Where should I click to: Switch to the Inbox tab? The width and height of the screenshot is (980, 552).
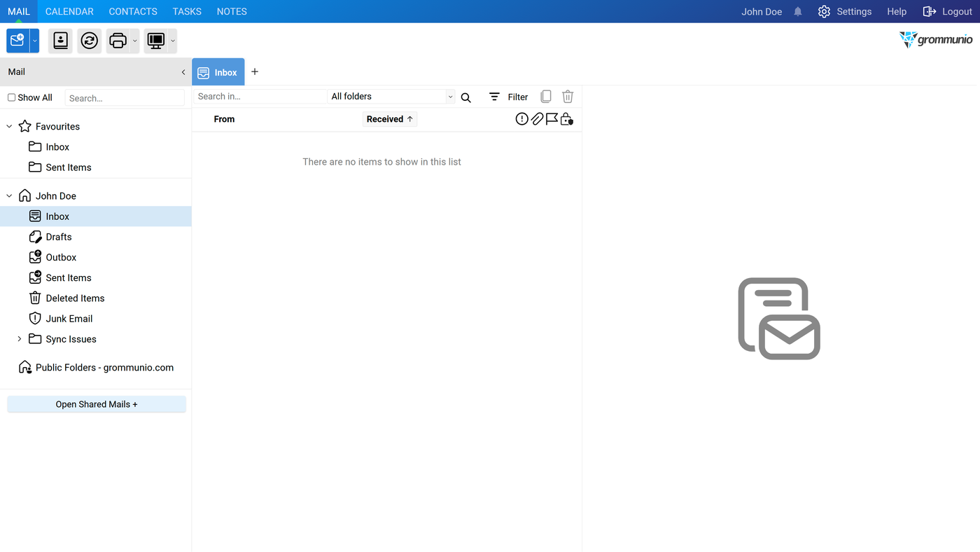[x=218, y=72]
